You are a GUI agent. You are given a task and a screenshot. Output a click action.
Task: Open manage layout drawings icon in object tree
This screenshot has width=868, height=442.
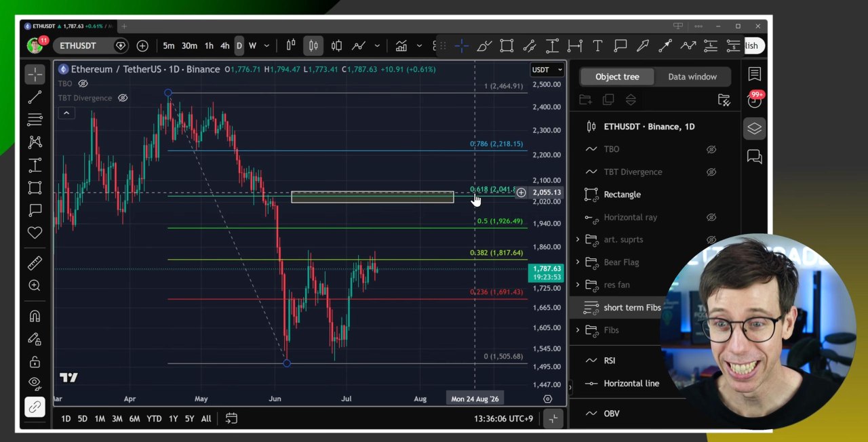724,100
